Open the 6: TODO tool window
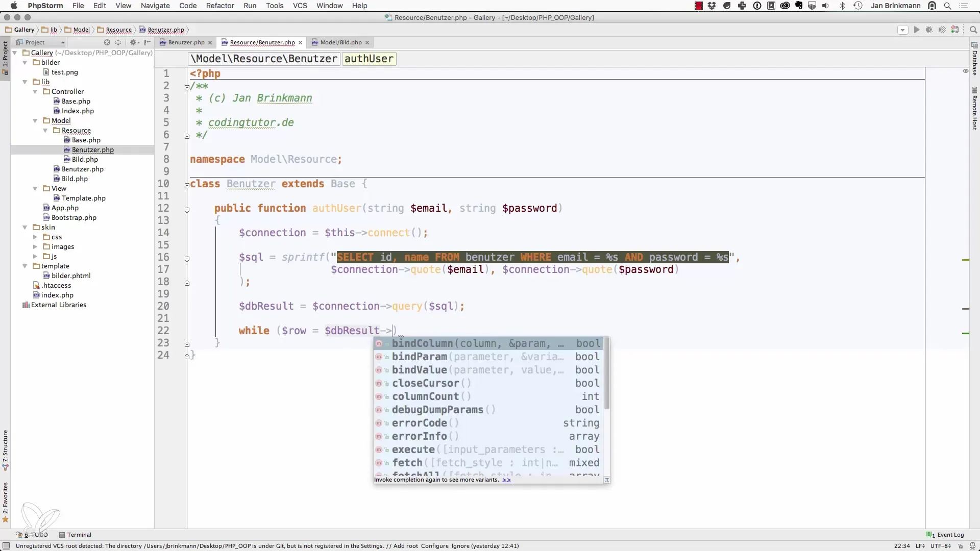Screen dimensions: 980x551 pos(32,535)
